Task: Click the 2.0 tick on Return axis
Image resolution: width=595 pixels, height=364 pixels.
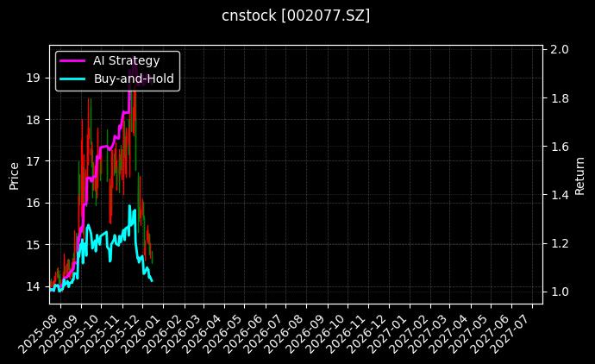Action: point(559,50)
